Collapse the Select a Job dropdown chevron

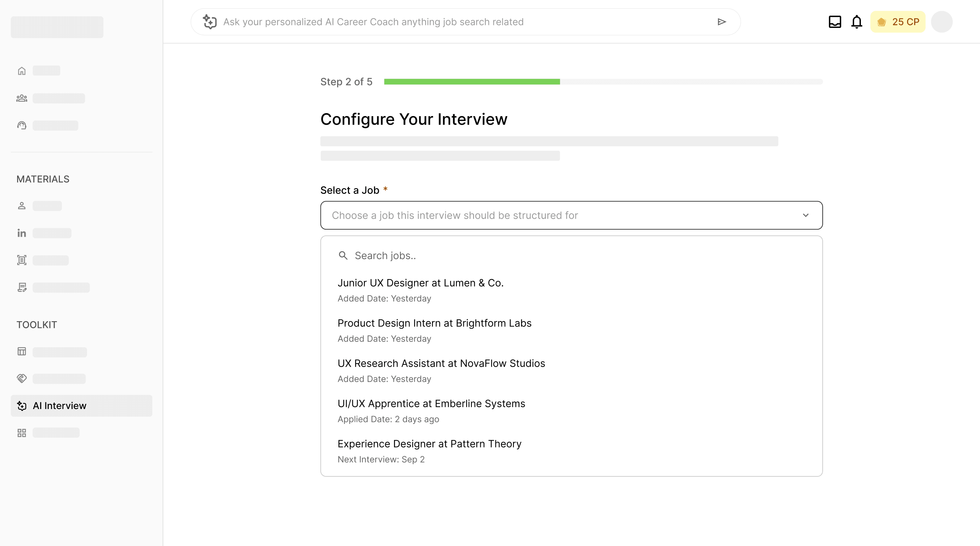point(806,215)
